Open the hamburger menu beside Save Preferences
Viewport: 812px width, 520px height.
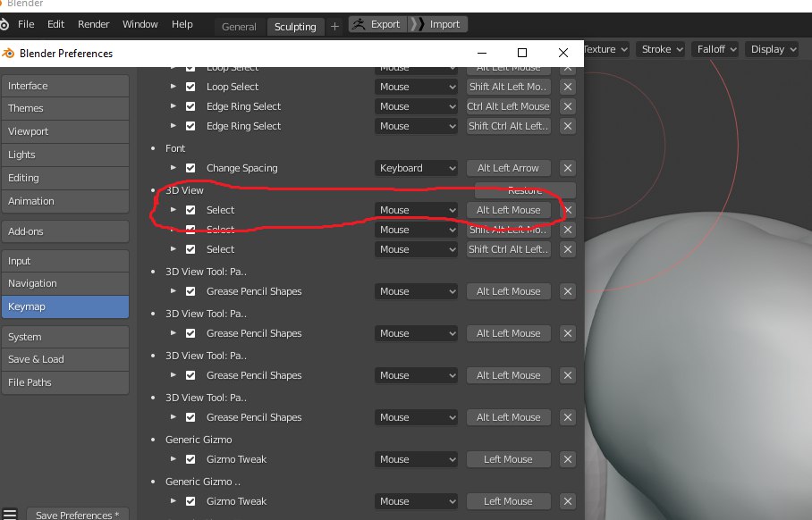pos(10,515)
